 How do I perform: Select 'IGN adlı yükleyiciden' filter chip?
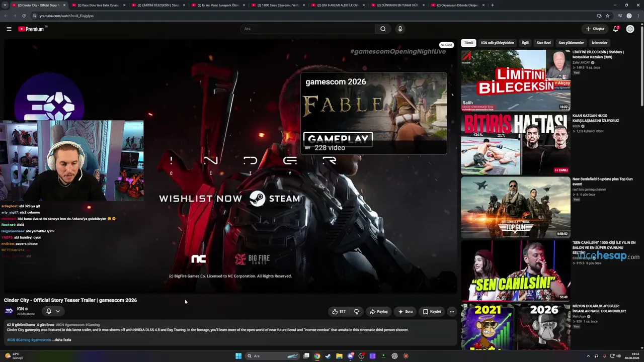tap(497, 43)
